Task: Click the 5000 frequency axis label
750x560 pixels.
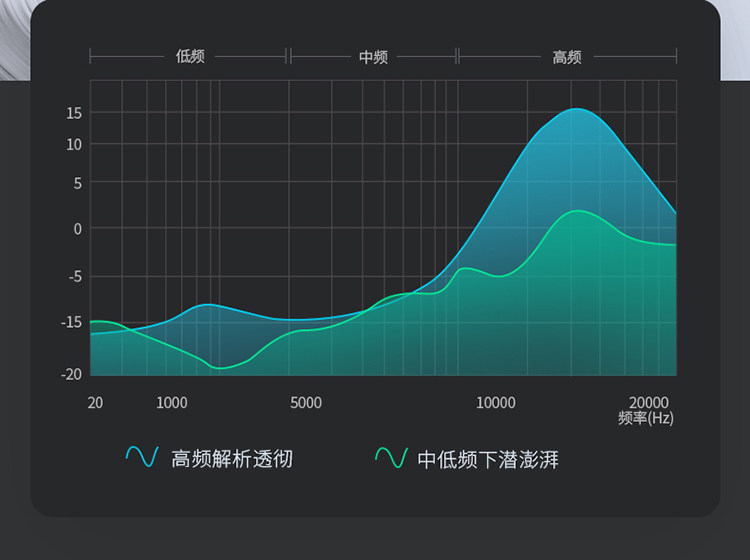Action: click(306, 403)
